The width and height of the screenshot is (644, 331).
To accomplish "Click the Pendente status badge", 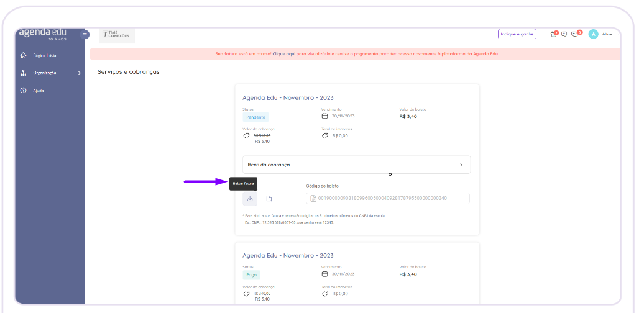I will coord(255,117).
